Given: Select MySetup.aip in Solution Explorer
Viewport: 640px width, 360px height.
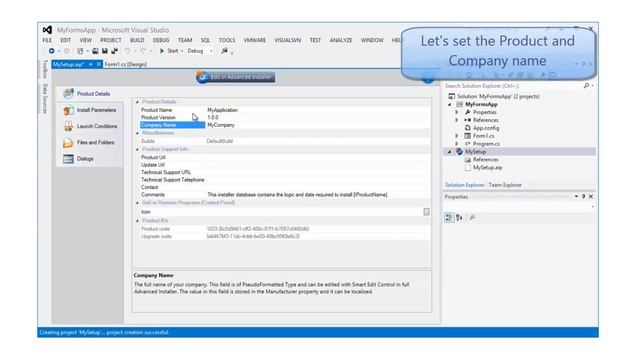Looking at the screenshot, I should (x=487, y=167).
